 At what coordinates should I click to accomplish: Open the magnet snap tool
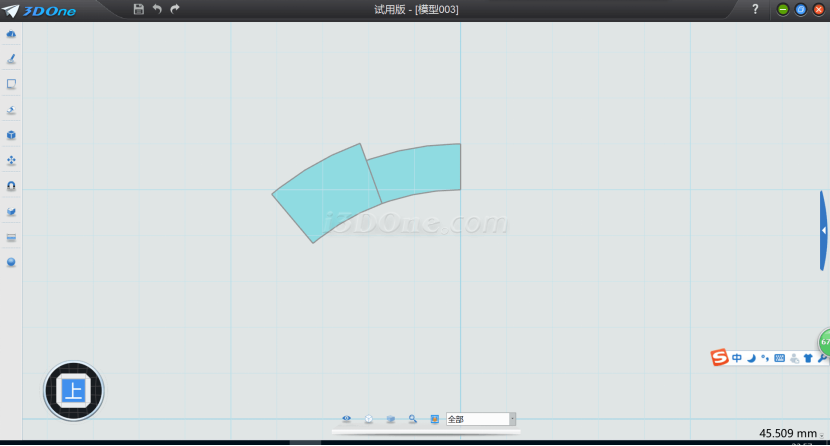click(x=11, y=186)
